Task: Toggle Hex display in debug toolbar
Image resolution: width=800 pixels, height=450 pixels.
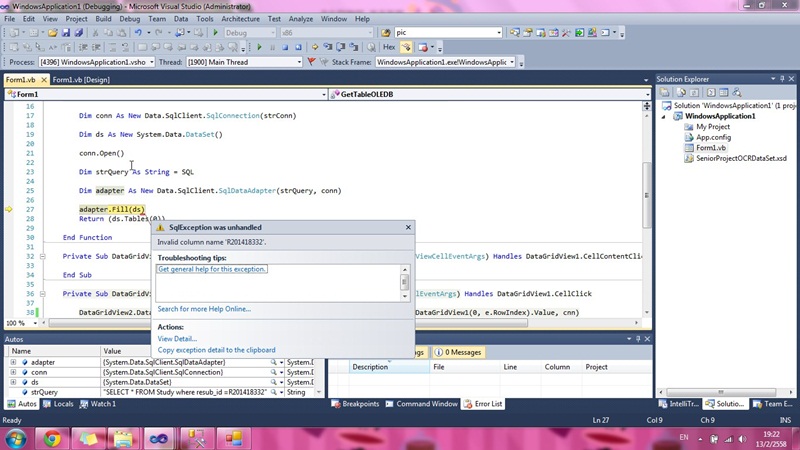Action: coord(388,47)
